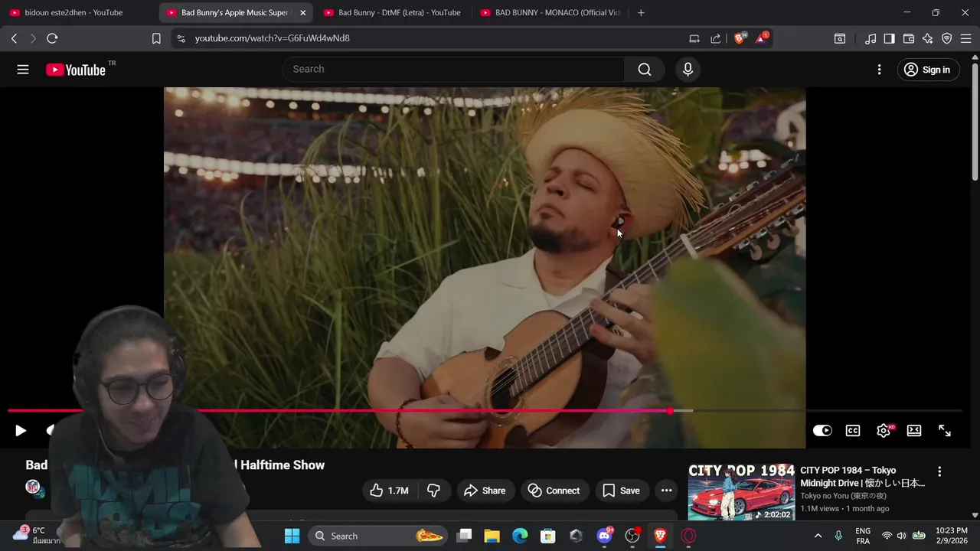Toggle the autoplay switch in player

coord(822,431)
